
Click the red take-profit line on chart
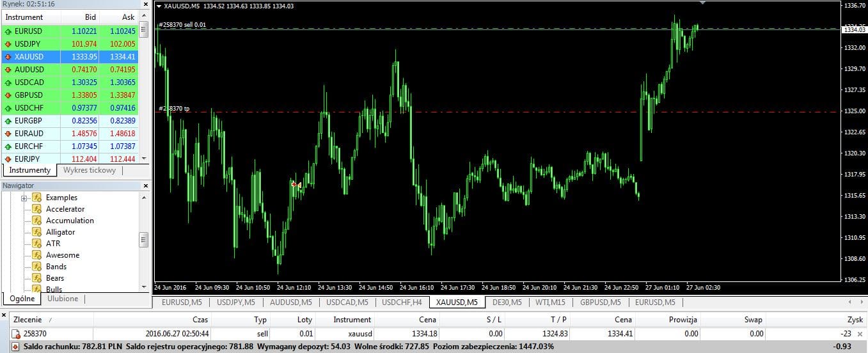(x=448, y=112)
